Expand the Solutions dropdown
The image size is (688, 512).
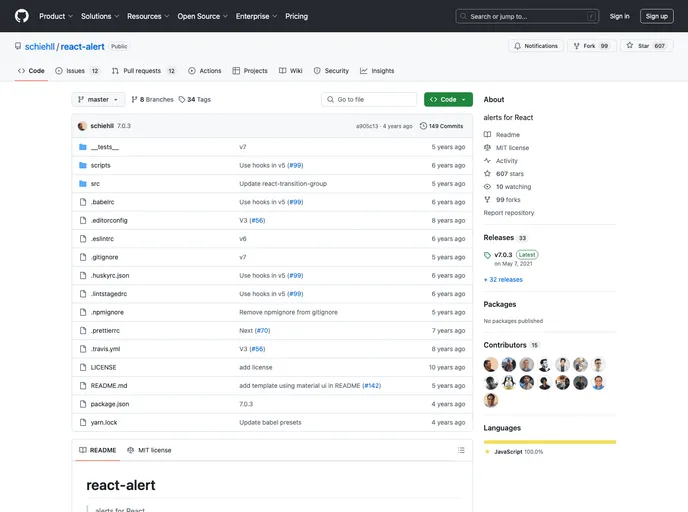pyautogui.click(x=100, y=16)
